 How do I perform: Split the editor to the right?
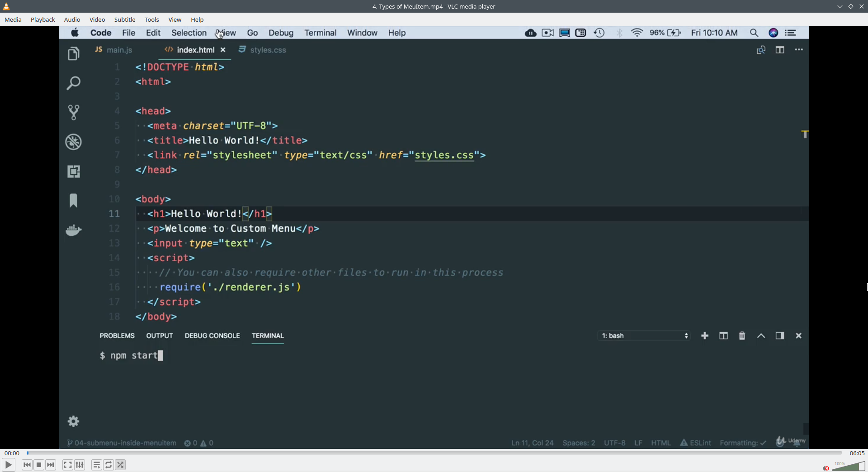780,50
